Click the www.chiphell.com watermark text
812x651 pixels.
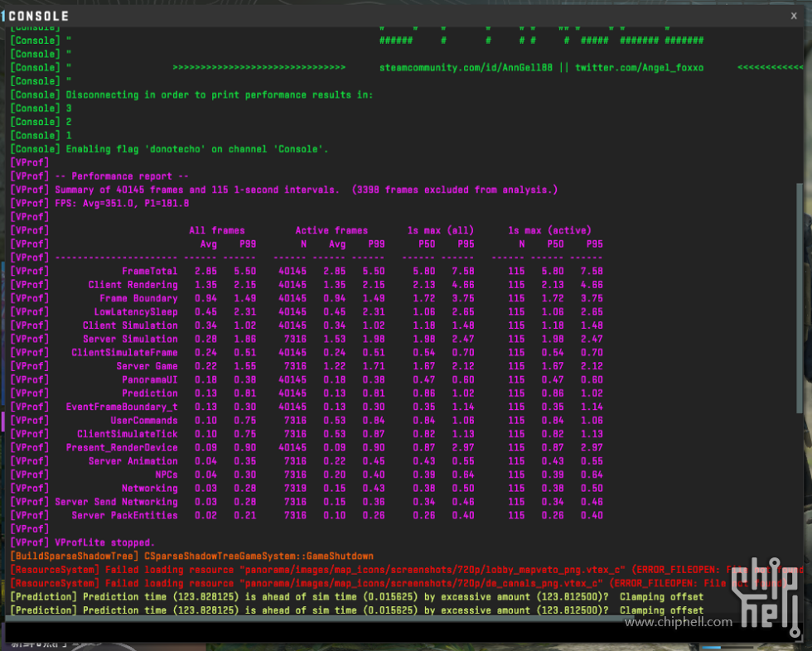pos(679,622)
